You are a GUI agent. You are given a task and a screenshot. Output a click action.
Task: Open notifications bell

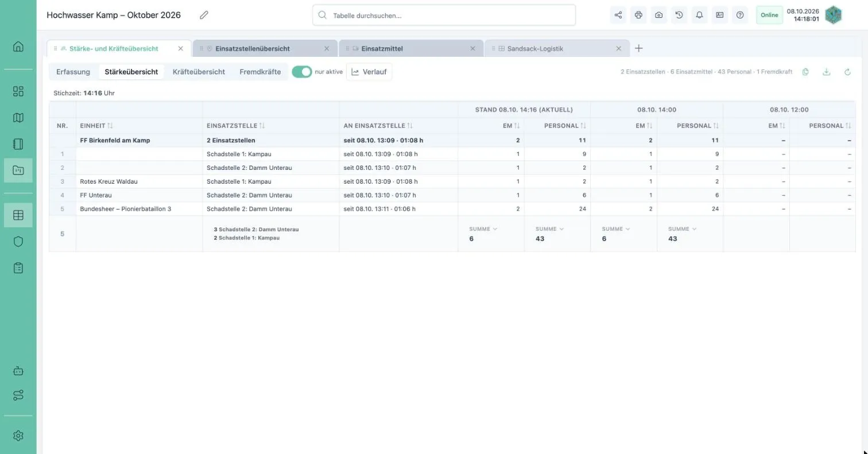699,15
